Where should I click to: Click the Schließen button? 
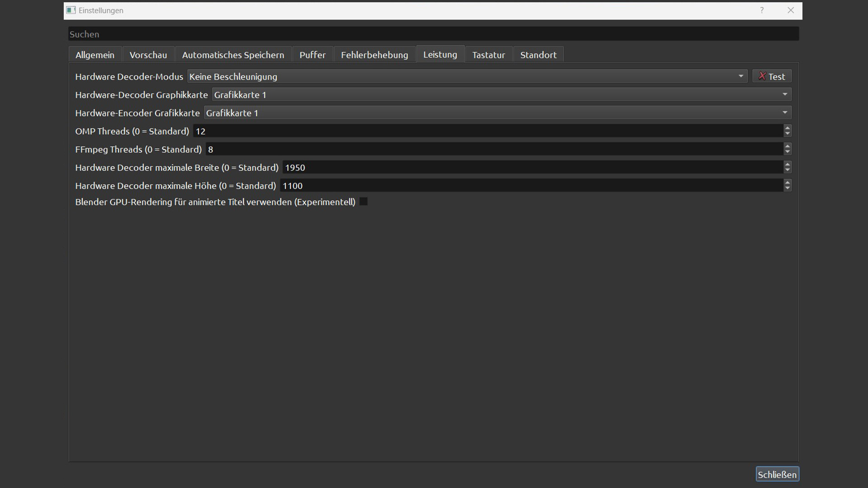[x=777, y=474]
